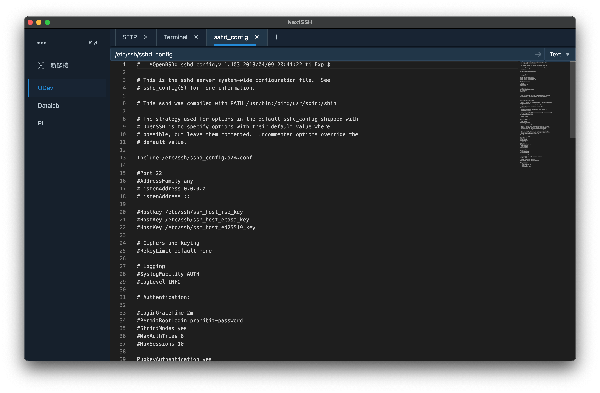This screenshot has height=393, width=600.
Task: Switch to the SFTP tab
Action: point(130,37)
